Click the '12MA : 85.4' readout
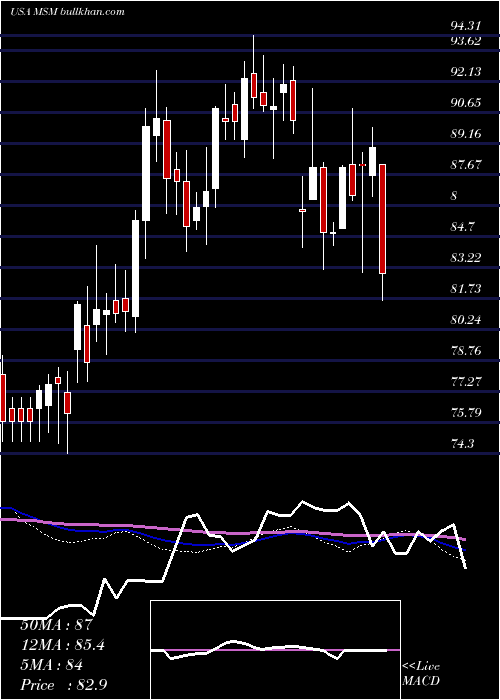This screenshot has height=700, width=500. (x=62, y=645)
